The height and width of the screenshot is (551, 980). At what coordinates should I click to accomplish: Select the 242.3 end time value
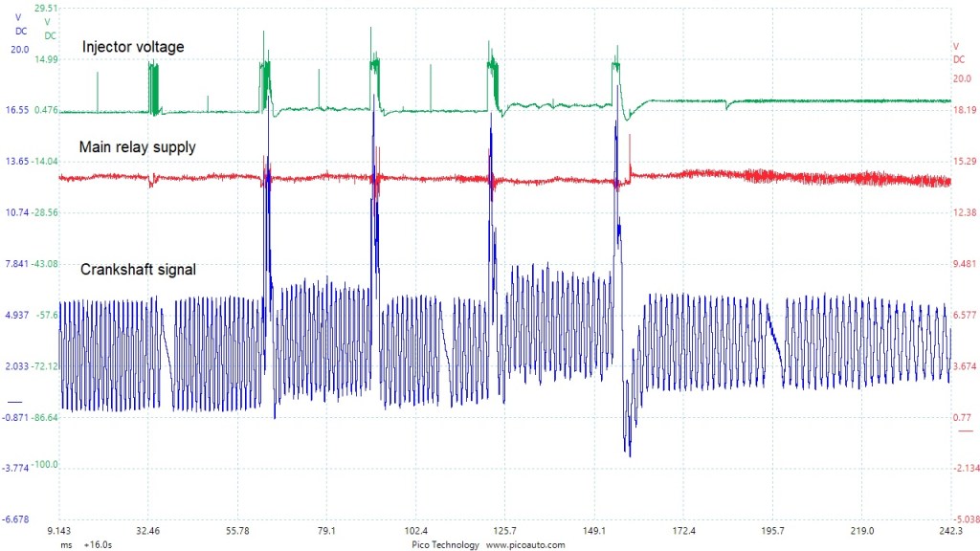coord(949,531)
